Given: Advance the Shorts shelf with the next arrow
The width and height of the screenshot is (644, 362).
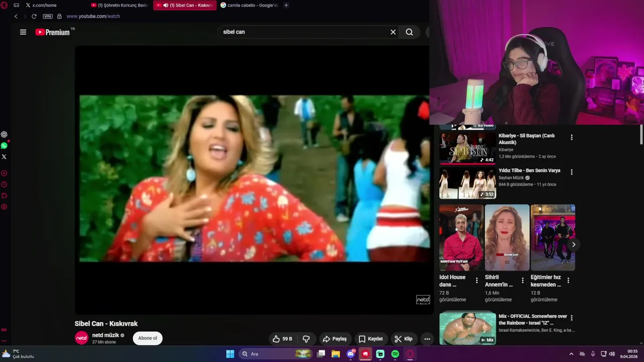Looking at the screenshot, I should pyautogui.click(x=574, y=245).
